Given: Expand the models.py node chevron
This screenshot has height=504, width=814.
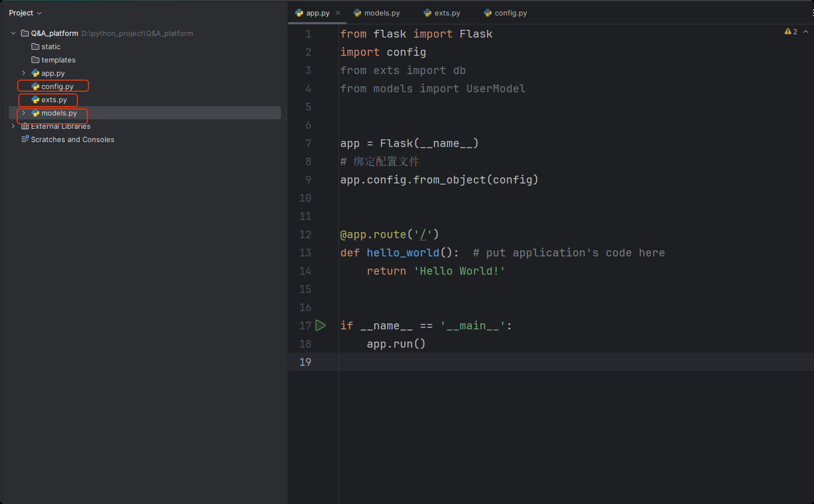Looking at the screenshot, I should click(x=24, y=113).
